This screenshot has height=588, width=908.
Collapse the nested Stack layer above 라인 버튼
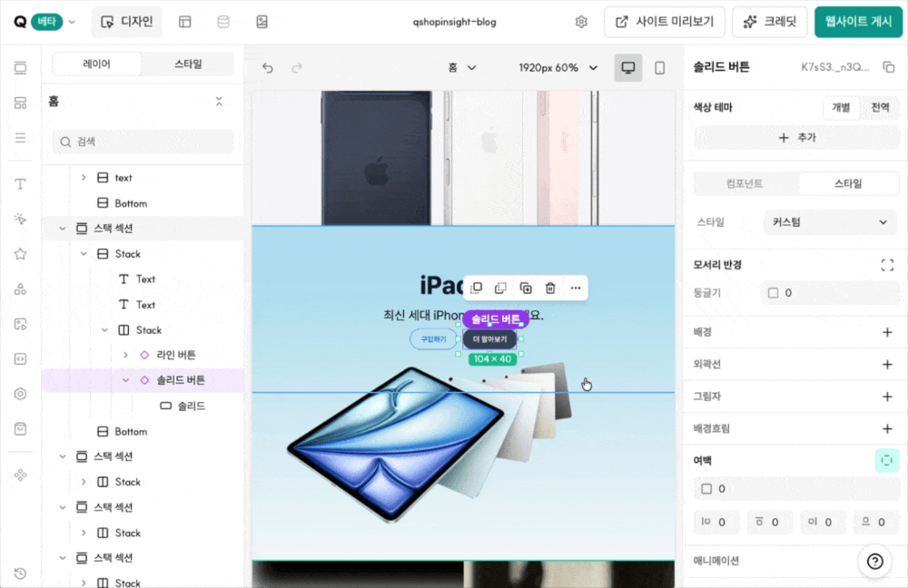pyautogui.click(x=104, y=330)
